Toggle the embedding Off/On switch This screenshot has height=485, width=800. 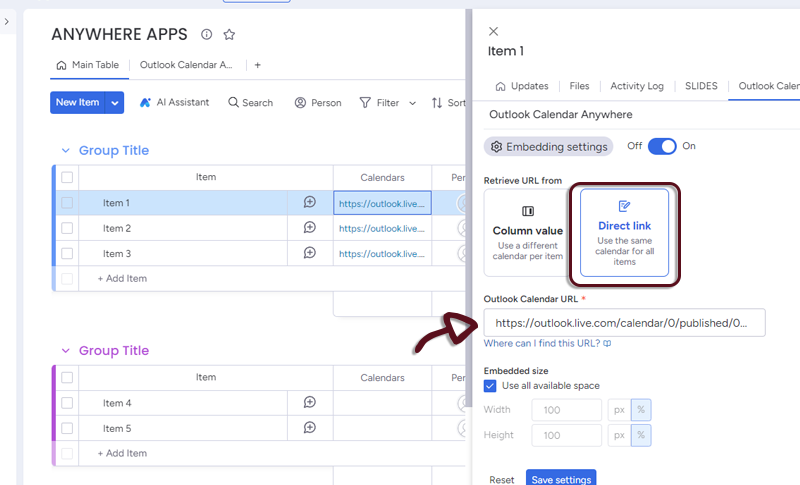pyautogui.click(x=662, y=146)
